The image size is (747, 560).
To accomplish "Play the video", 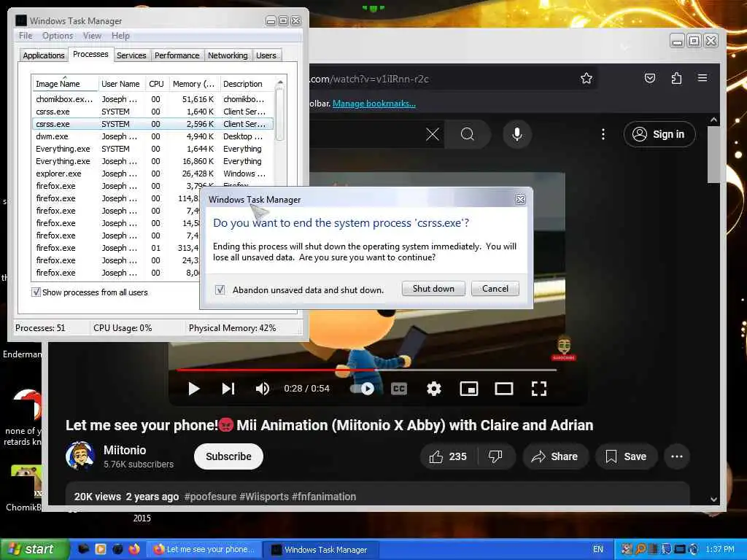I will pos(193,389).
